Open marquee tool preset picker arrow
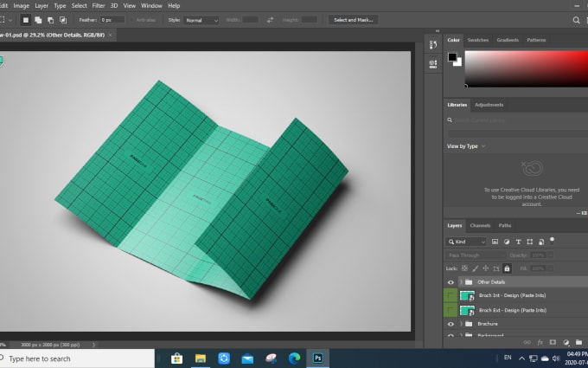 pyautogui.click(x=10, y=20)
